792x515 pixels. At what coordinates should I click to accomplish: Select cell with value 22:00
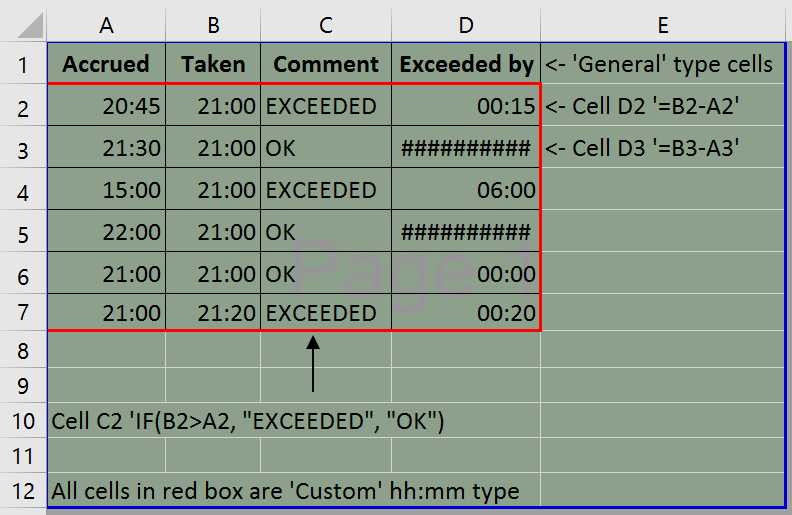[106, 231]
